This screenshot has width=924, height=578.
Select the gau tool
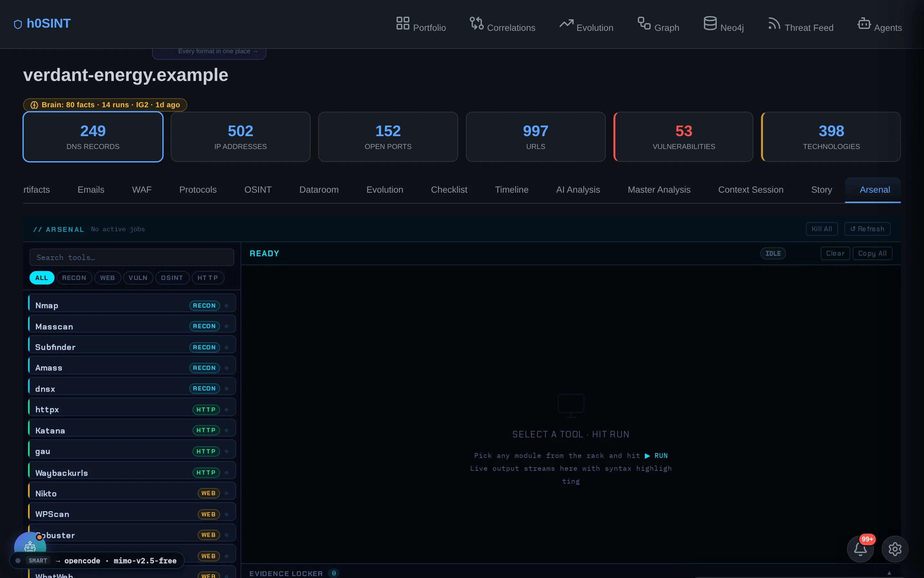point(132,449)
